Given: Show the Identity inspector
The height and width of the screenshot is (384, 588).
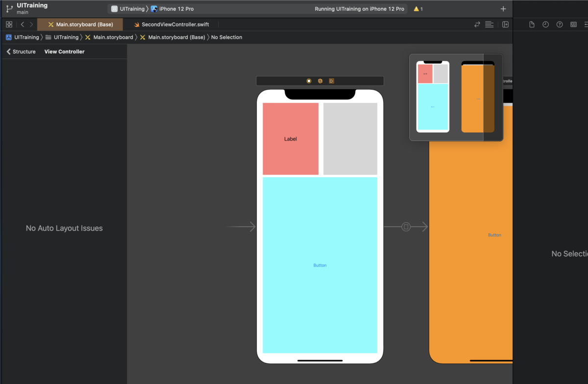Looking at the screenshot, I should coord(574,24).
